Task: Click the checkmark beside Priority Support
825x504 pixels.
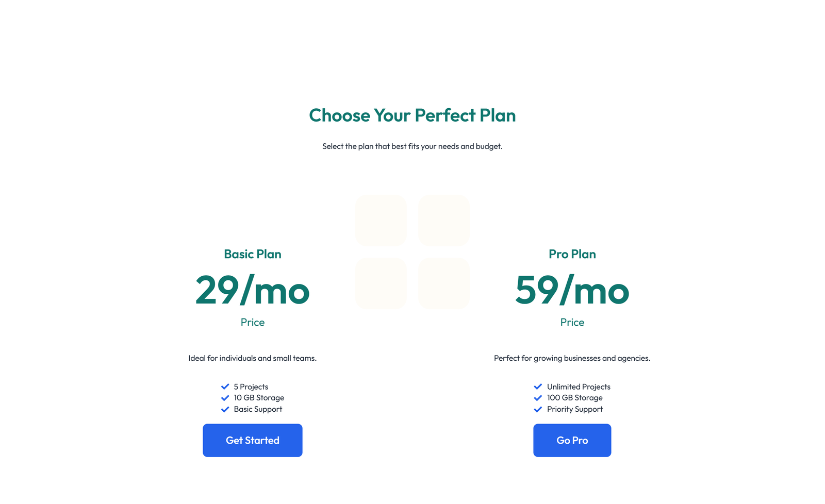Action: pos(538,409)
